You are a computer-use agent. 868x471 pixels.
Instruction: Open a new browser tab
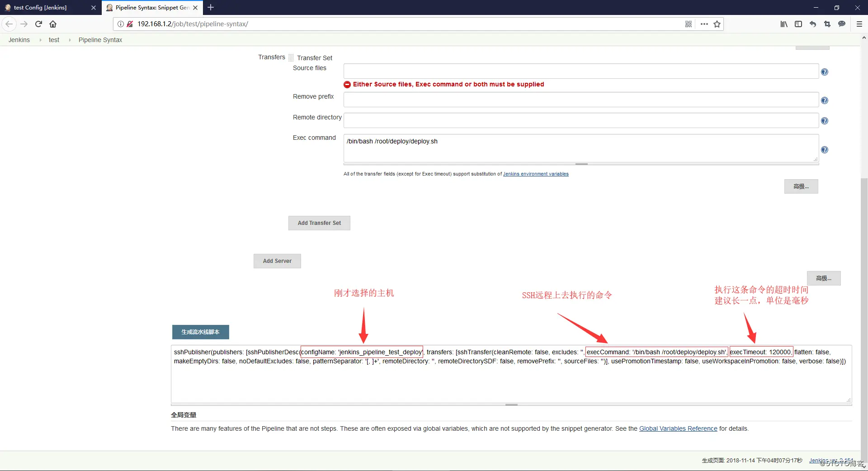click(x=211, y=7)
